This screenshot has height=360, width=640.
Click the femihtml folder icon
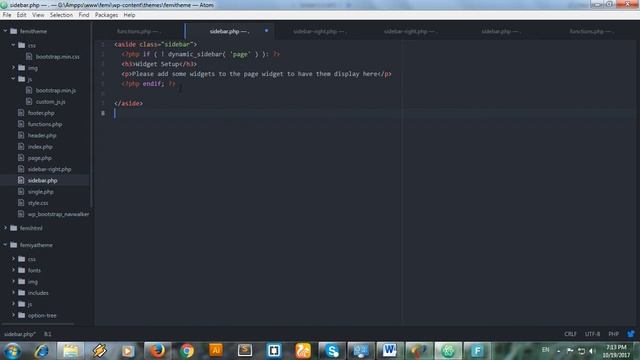tap(13, 228)
